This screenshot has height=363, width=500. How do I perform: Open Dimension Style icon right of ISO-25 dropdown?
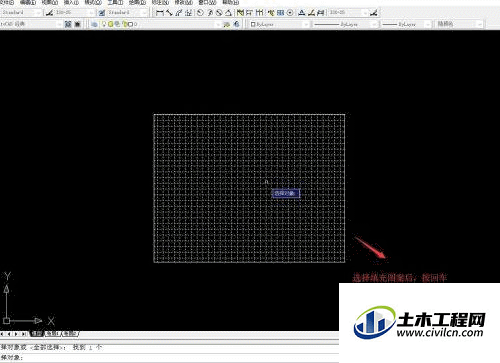pyautogui.click(x=374, y=13)
